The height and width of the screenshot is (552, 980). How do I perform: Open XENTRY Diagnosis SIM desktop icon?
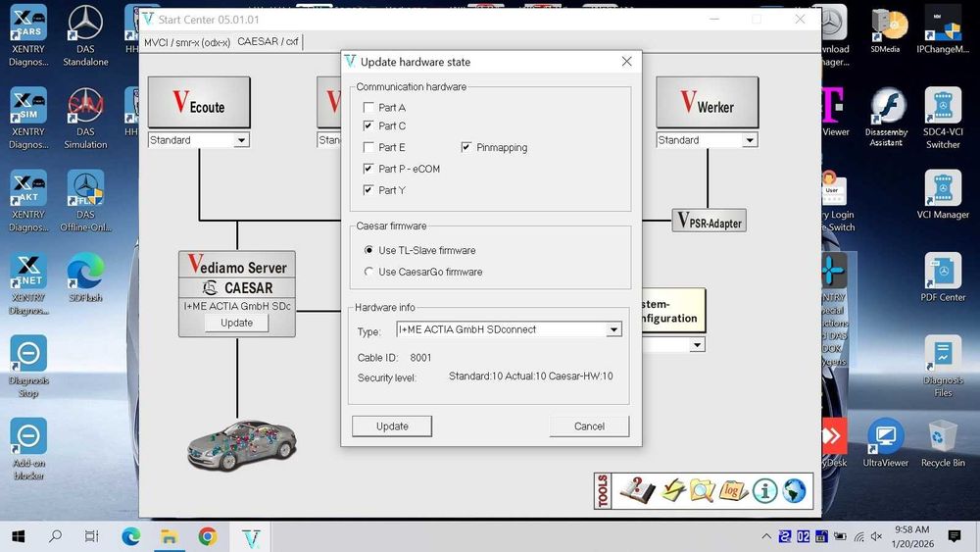[x=28, y=119]
